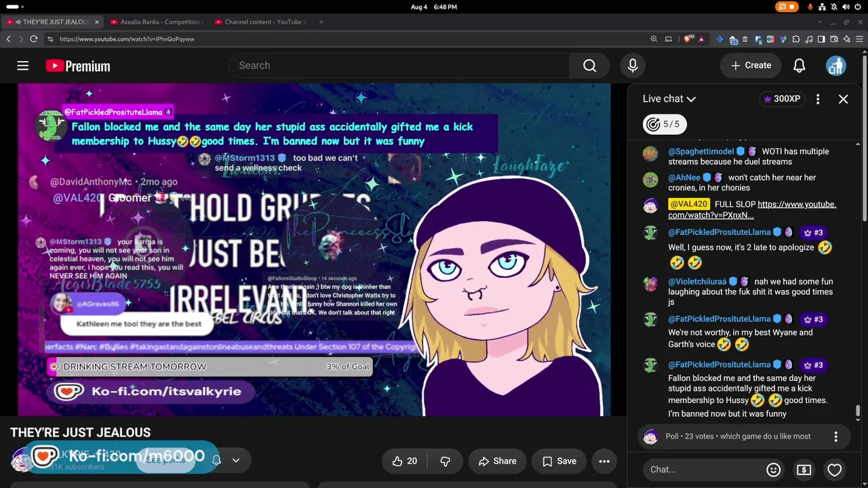The height and width of the screenshot is (488, 868).
Task: Open the Brave Wallet icon
Action: 834,39
